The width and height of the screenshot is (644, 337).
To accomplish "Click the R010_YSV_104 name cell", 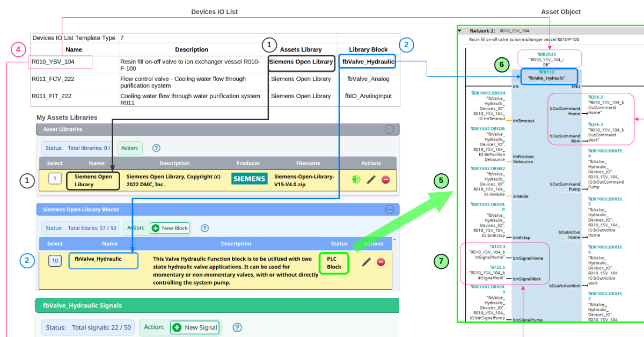I will (60, 62).
